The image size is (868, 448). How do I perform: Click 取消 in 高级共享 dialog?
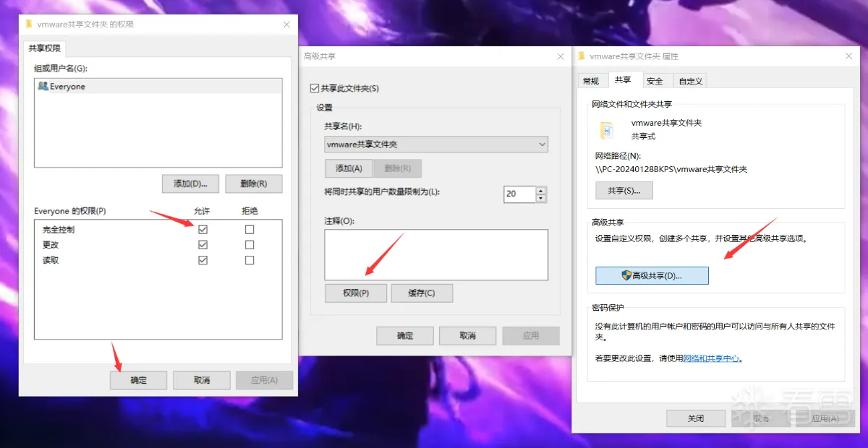[x=468, y=335]
